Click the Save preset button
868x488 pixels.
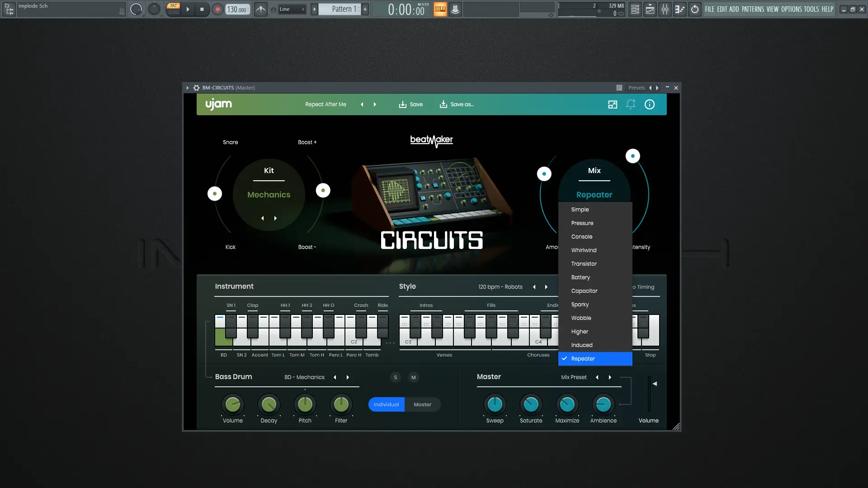(410, 104)
